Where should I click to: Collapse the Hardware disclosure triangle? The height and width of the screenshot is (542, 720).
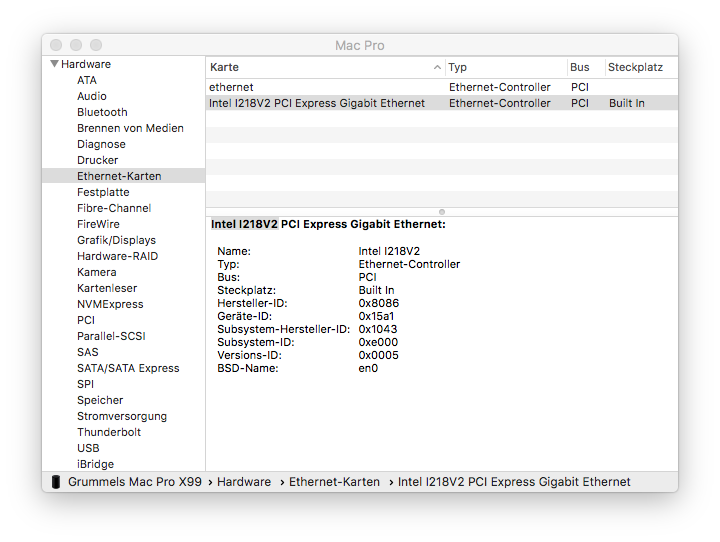(x=54, y=64)
